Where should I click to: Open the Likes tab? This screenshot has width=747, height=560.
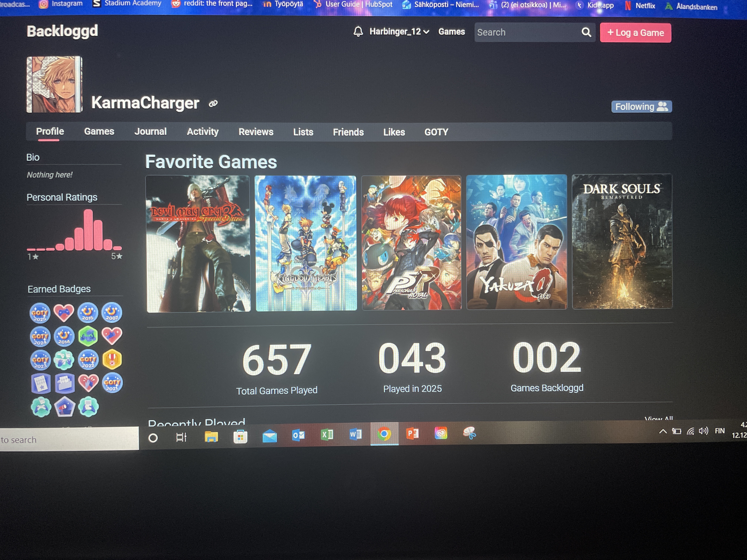coord(394,132)
